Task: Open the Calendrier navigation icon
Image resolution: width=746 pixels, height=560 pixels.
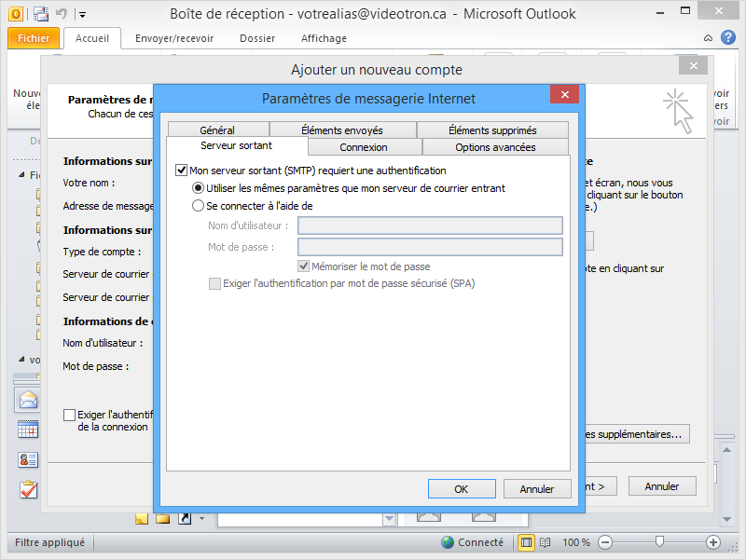Action: 28,430
